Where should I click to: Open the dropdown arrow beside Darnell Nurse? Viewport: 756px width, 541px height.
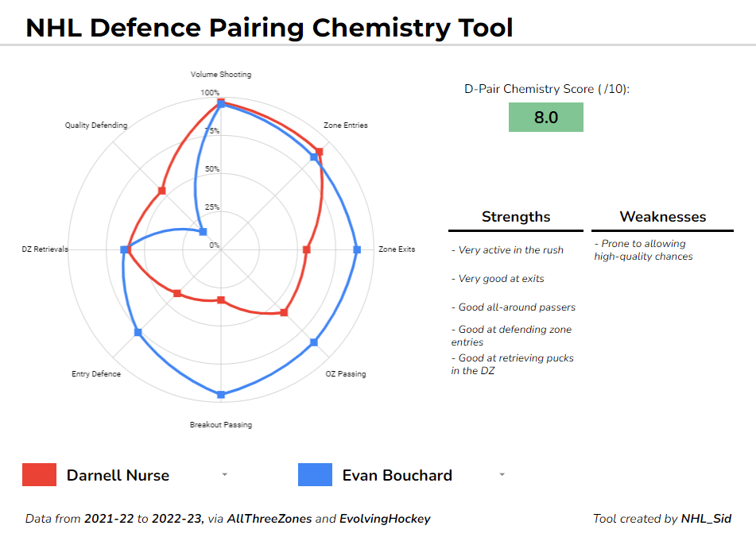pyautogui.click(x=224, y=475)
